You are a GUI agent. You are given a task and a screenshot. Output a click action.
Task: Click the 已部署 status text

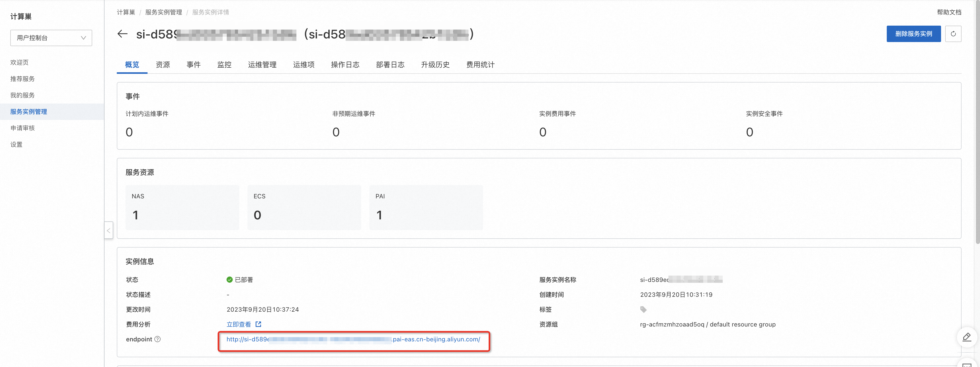[244, 280]
